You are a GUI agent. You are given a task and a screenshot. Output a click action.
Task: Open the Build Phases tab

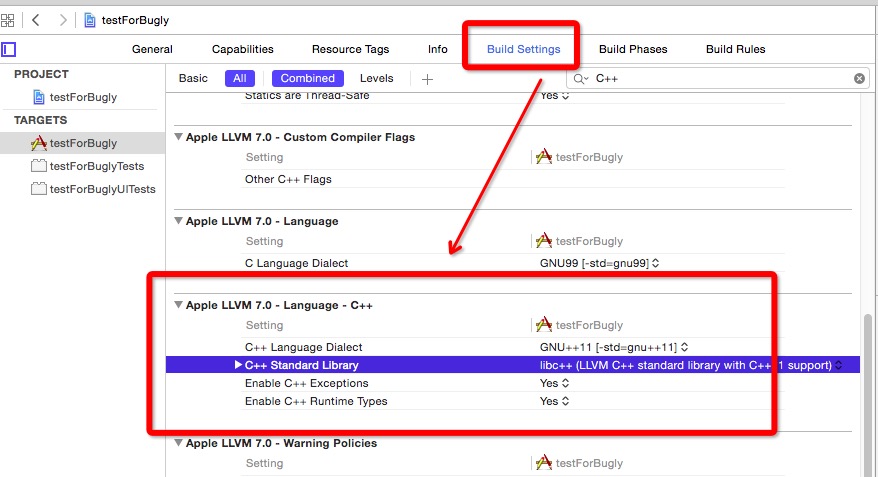click(633, 49)
